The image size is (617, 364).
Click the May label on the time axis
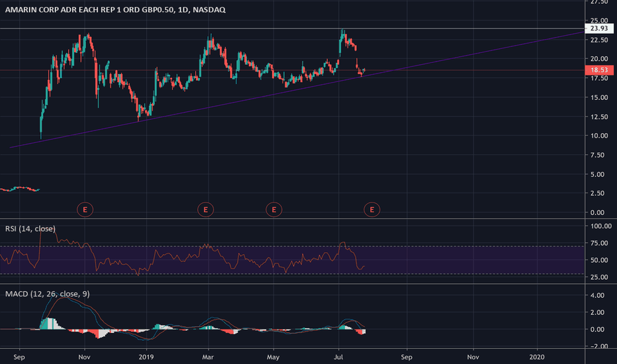pyautogui.click(x=273, y=357)
